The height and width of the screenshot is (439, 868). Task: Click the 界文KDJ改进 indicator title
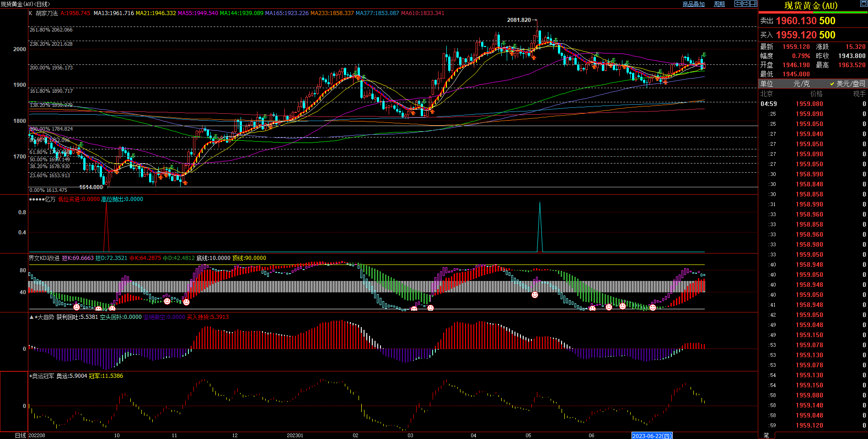[x=44, y=258]
